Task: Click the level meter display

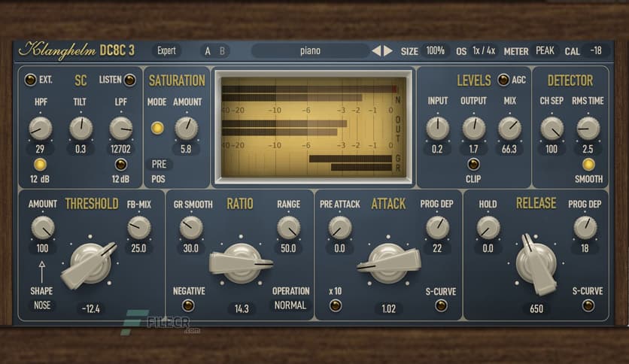Action: pyautogui.click(x=313, y=127)
